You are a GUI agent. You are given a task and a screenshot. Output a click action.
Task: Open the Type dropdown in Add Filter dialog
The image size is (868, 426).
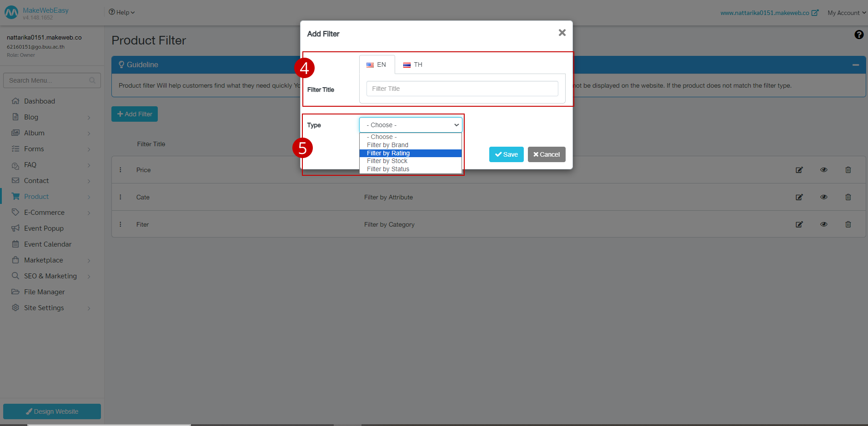[410, 124]
